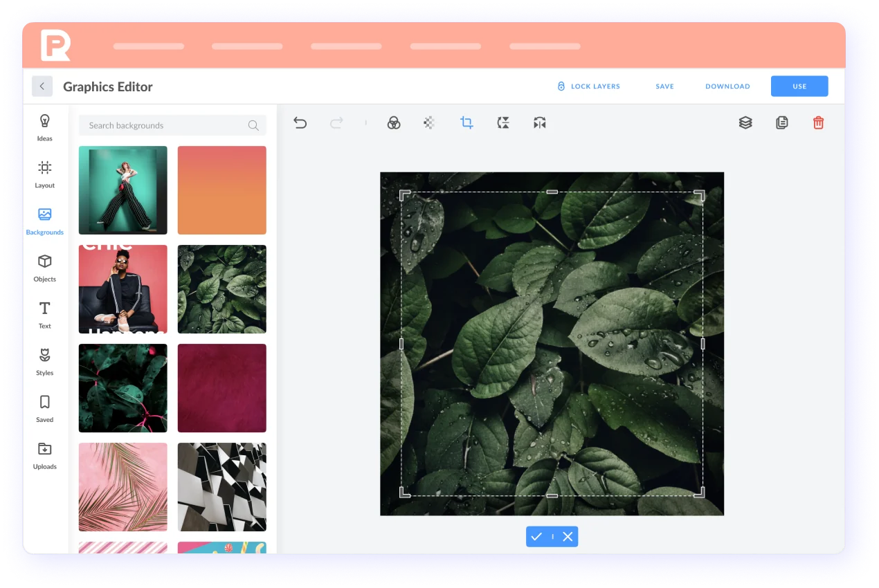
Task: Switch to the Objects tab
Action: pyautogui.click(x=45, y=268)
